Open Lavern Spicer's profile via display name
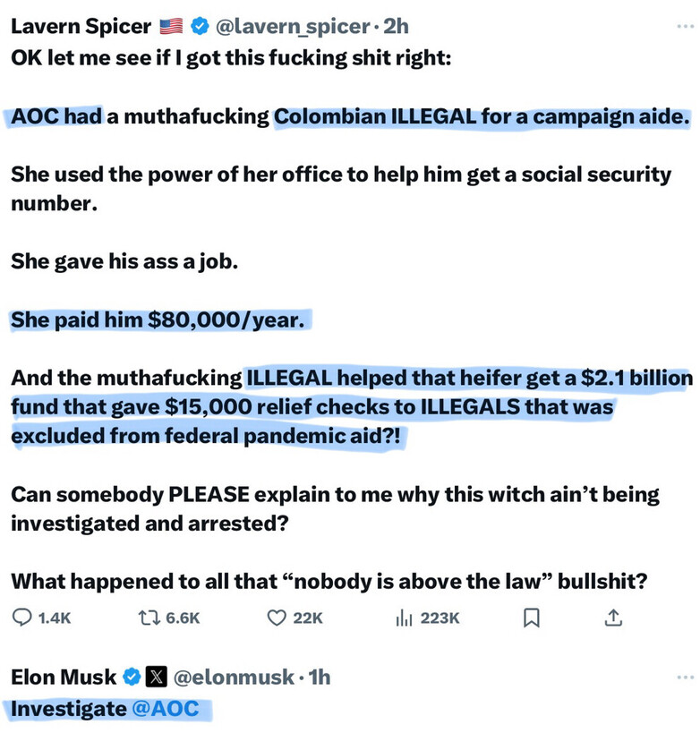The width and height of the screenshot is (700, 733). [x=81, y=26]
